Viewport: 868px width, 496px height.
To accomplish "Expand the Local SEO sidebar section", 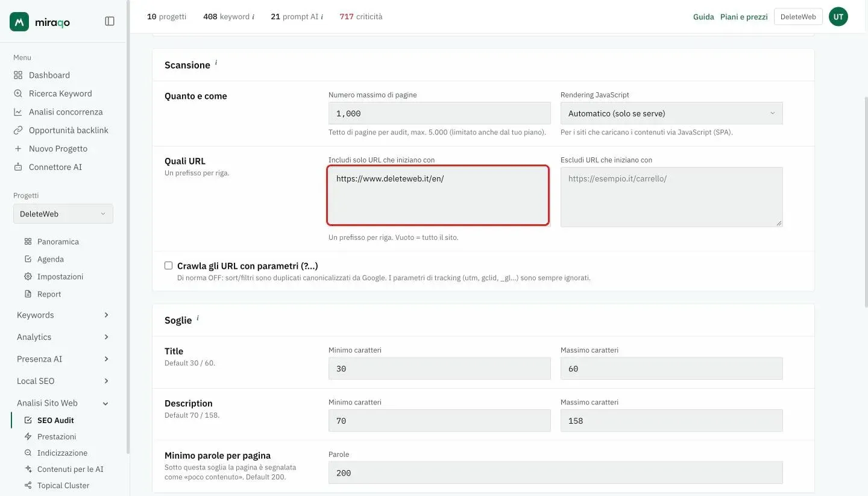I will click(x=63, y=381).
